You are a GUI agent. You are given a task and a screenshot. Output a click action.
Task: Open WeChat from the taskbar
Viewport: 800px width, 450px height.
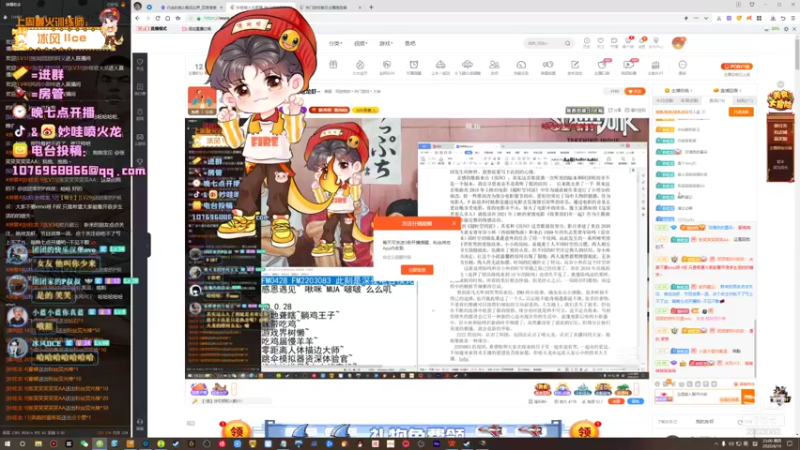click(x=84, y=444)
